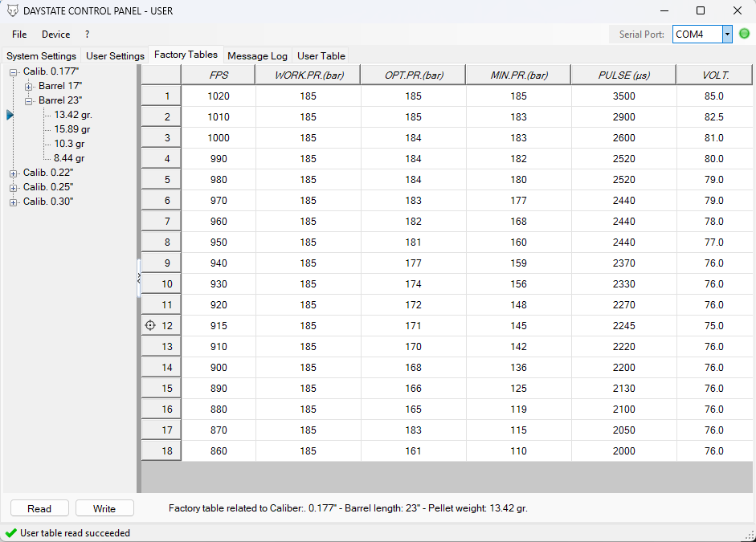Screen dimensions: 756x542
Task: Select the 15.89 gr pellet weight item
Action: (72, 129)
